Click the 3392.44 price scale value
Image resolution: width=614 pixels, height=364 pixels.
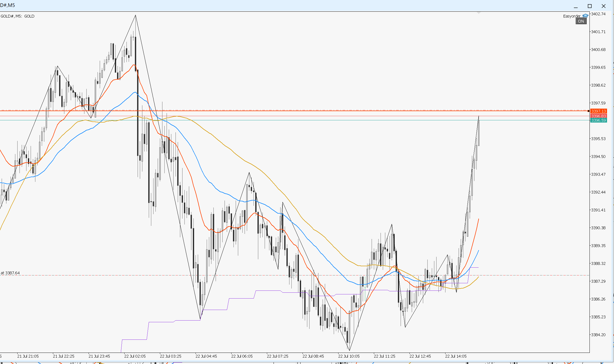click(598, 192)
